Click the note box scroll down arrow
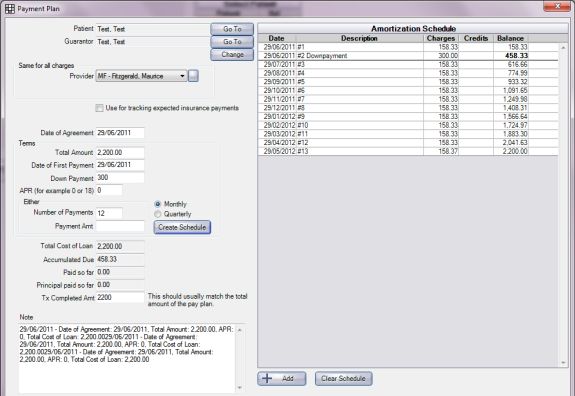The width and height of the screenshot is (575, 396). tap(239, 388)
